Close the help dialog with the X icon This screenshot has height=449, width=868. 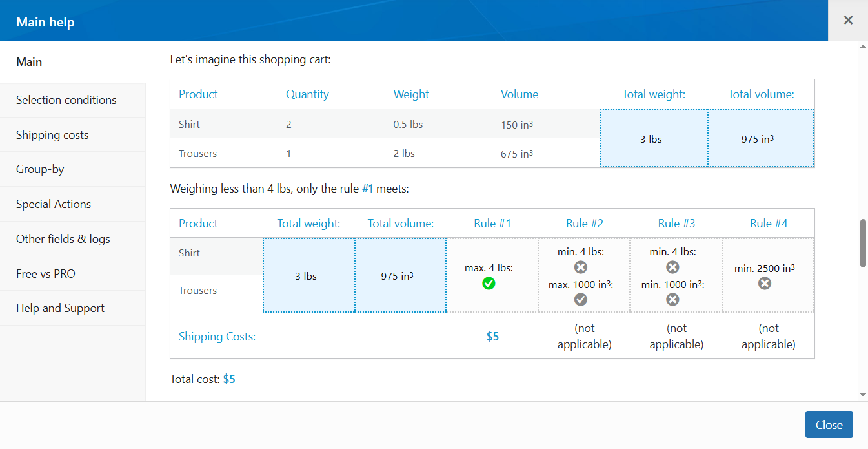click(x=848, y=20)
